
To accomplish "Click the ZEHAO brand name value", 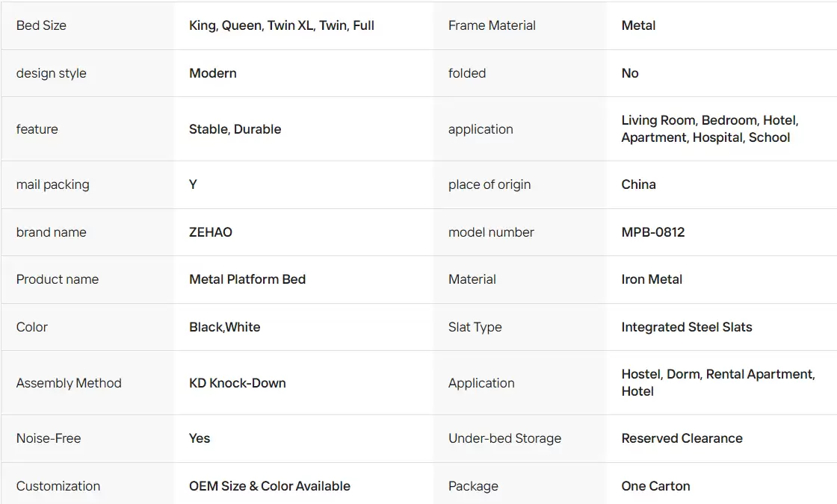I will [210, 232].
